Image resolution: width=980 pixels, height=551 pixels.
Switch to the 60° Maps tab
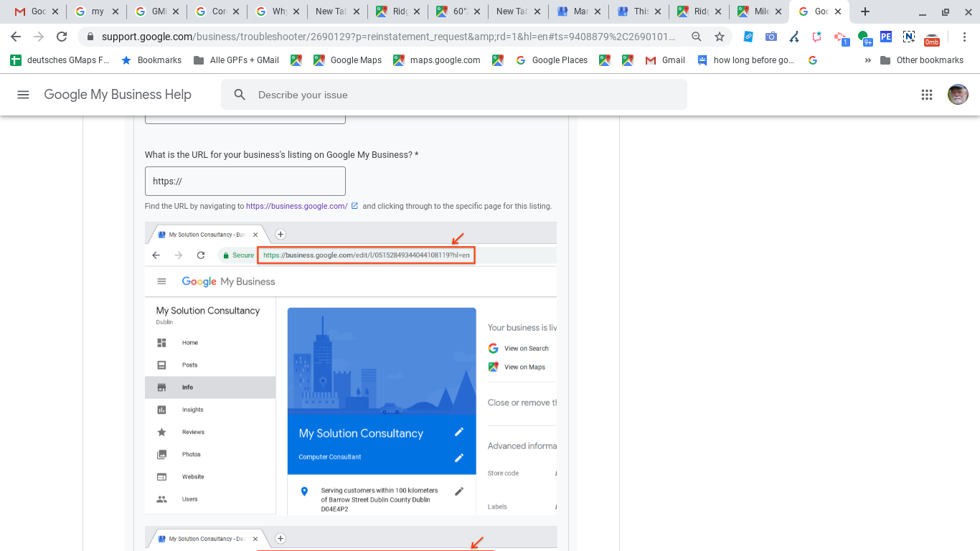tap(458, 11)
